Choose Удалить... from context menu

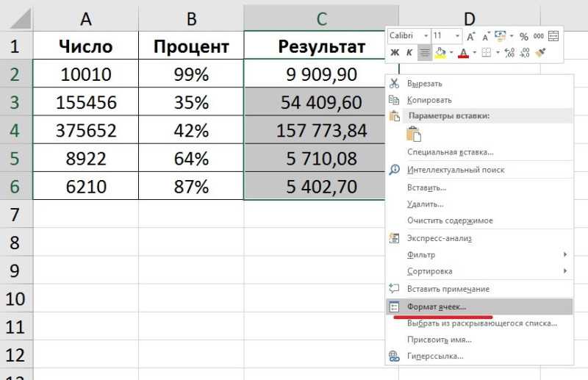(480, 204)
